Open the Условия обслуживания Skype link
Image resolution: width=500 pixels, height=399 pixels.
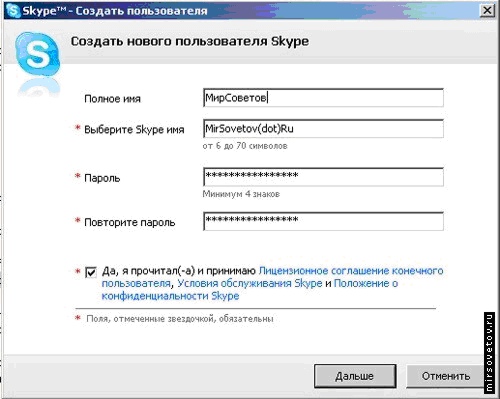tap(250, 283)
